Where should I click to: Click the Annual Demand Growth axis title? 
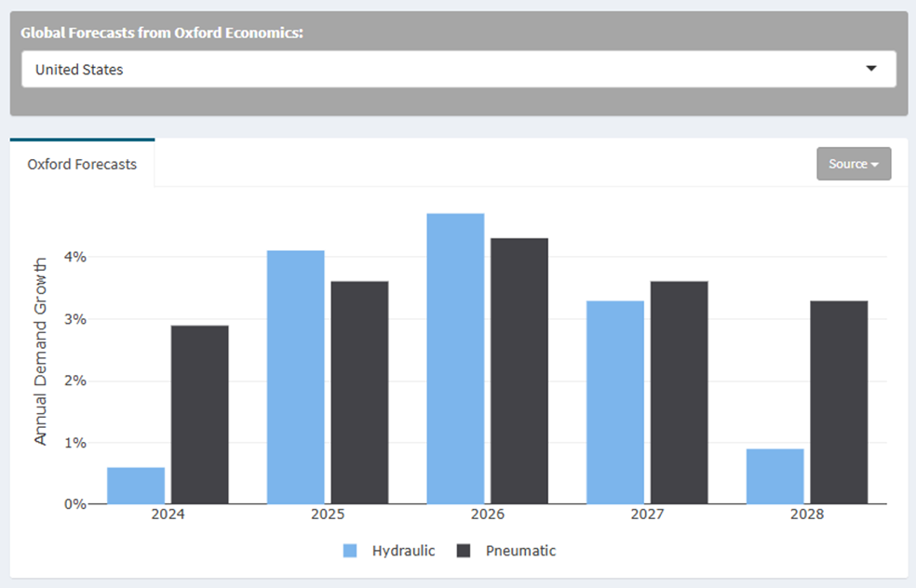[40, 350]
